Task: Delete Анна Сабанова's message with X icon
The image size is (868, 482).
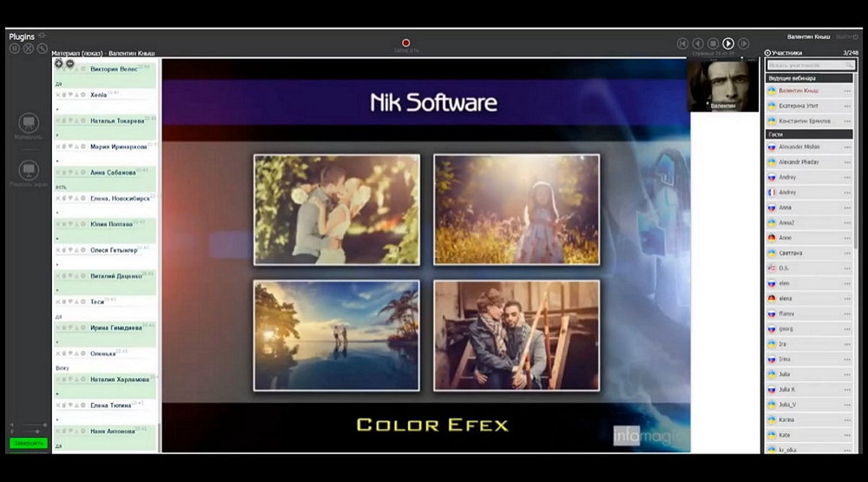Action: point(57,173)
